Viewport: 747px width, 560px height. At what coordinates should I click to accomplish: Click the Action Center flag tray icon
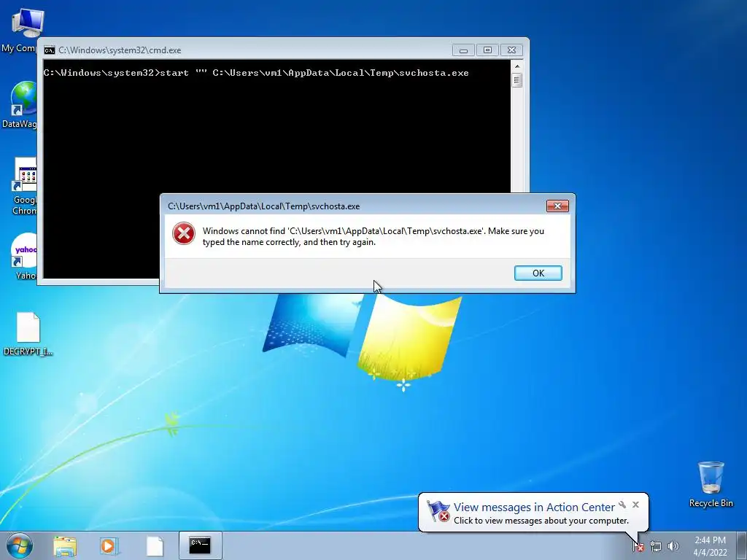(638, 547)
